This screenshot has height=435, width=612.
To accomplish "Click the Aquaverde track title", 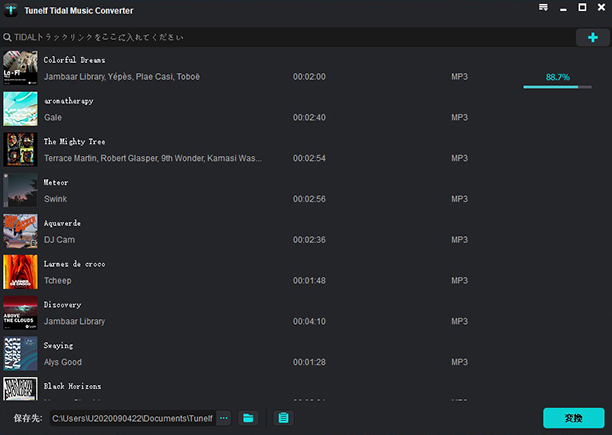I will (62, 223).
